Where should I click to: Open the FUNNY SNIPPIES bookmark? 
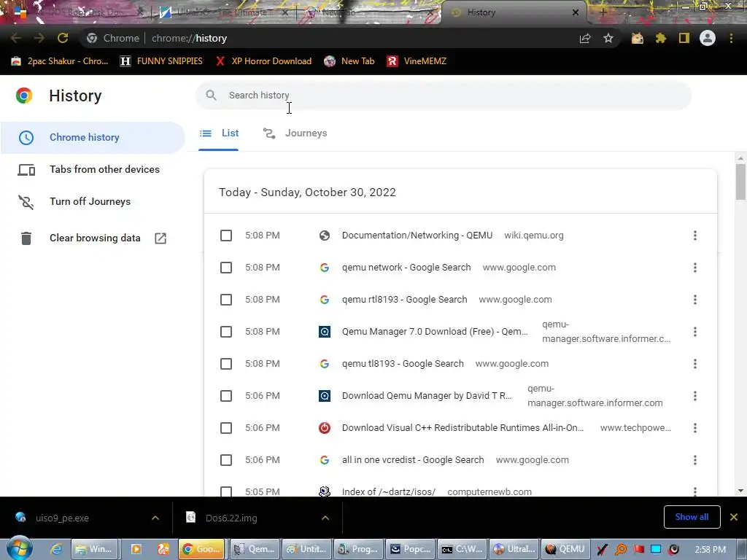[x=161, y=61]
